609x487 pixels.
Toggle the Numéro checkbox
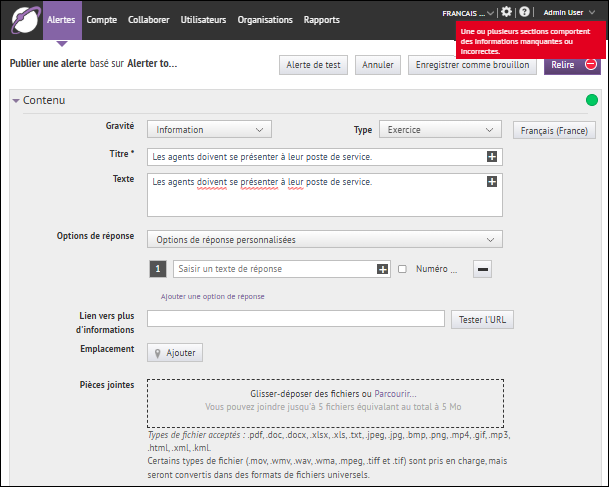pyautogui.click(x=402, y=269)
